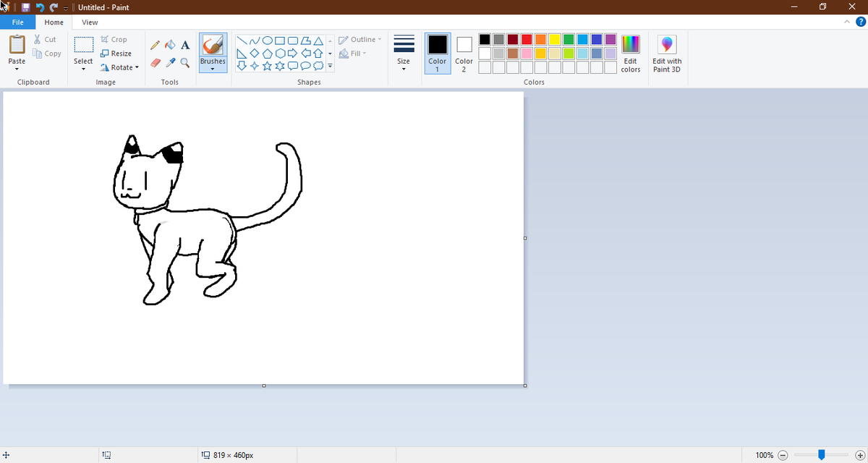Select the Pencil tool
The image size is (868, 463).
[155, 45]
